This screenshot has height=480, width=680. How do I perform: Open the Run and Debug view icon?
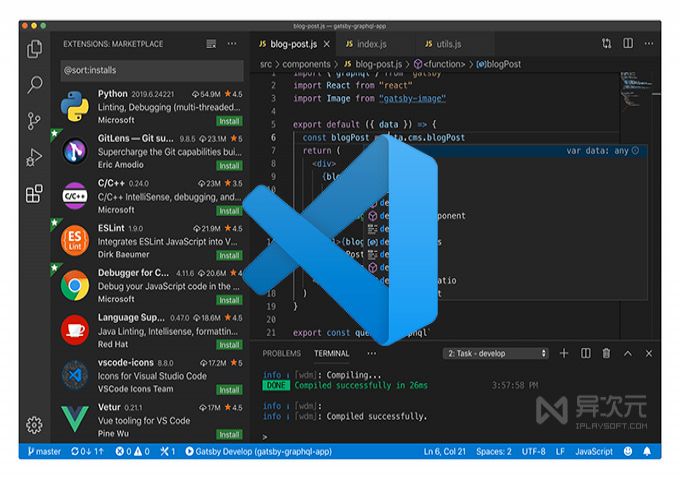[34, 157]
